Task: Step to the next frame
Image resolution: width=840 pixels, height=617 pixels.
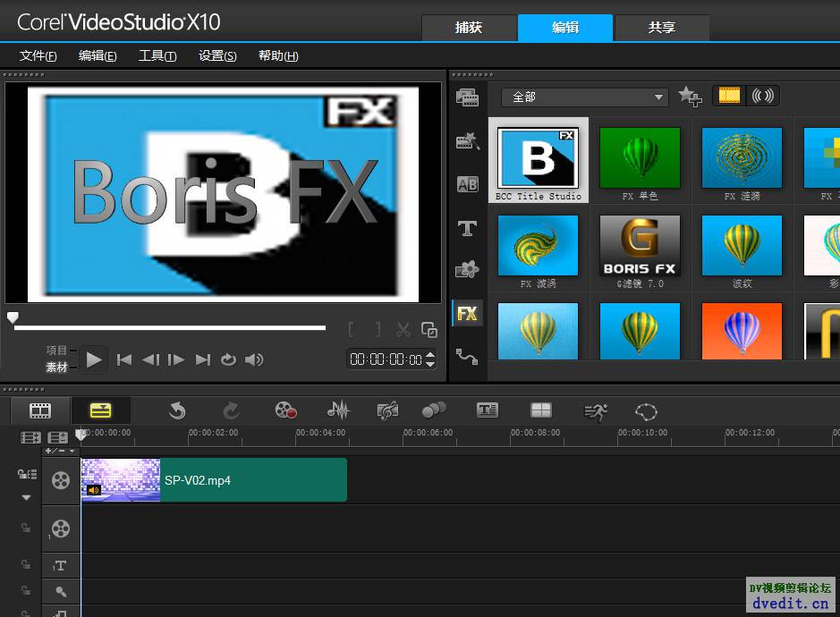Action: 176,359
